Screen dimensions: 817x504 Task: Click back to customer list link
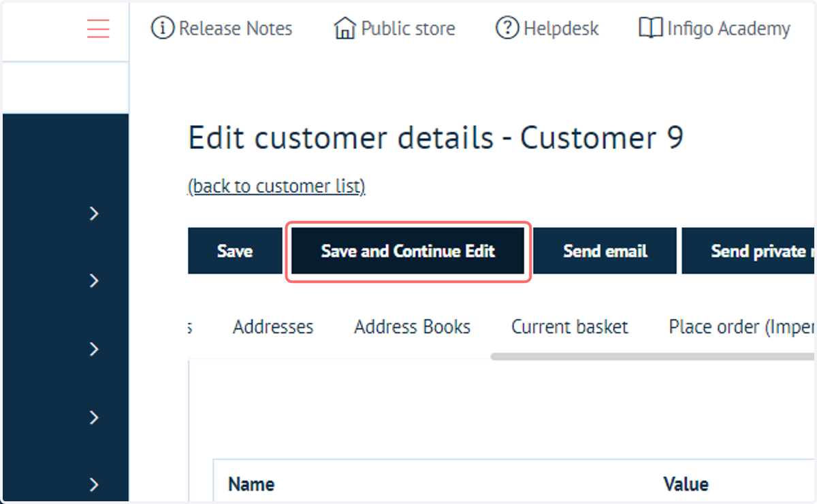pyautogui.click(x=276, y=186)
